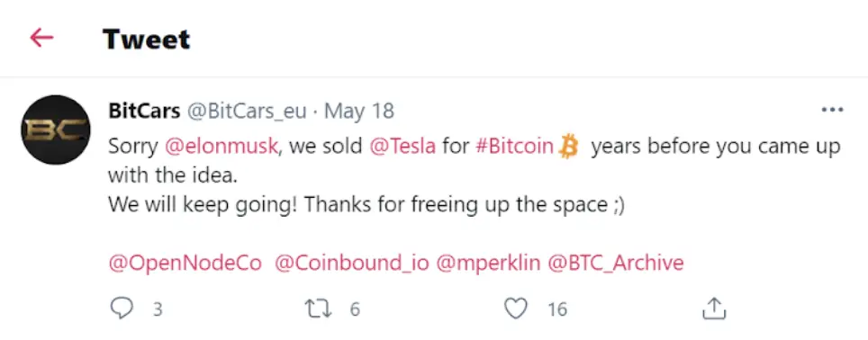This screenshot has width=868, height=340.
Task: Reply via the speech bubble icon
Action: pos(122,309)
